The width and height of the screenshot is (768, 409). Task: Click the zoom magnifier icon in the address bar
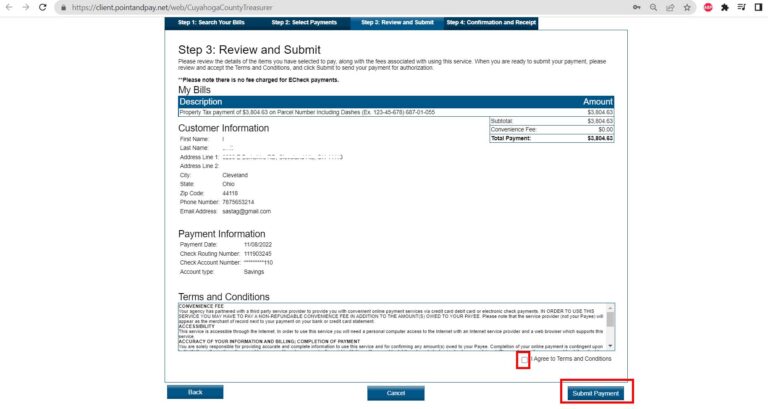[x=653, y=7]
